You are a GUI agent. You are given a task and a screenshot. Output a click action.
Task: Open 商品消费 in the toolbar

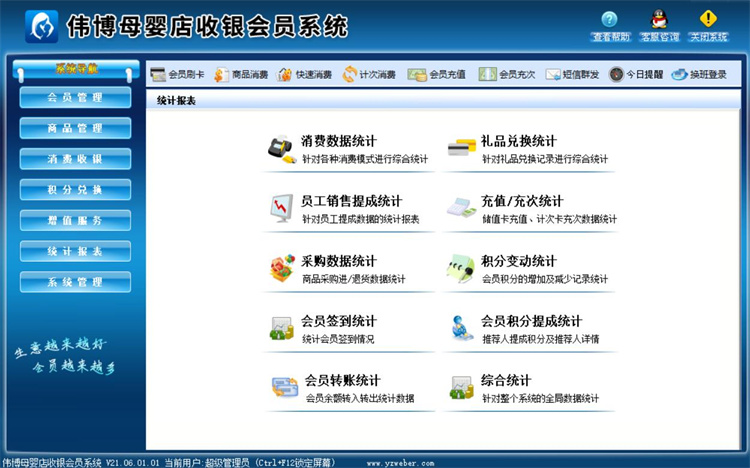click(241, 75)
